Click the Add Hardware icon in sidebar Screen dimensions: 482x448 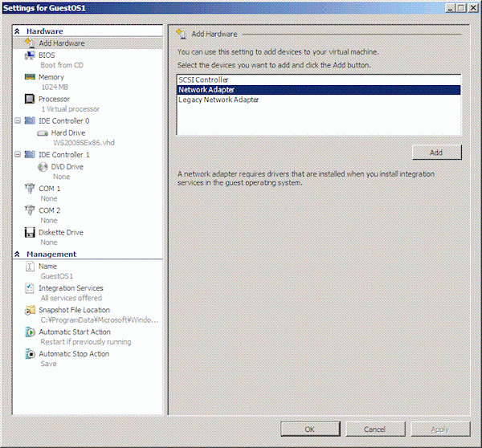[x=30, y=43]
